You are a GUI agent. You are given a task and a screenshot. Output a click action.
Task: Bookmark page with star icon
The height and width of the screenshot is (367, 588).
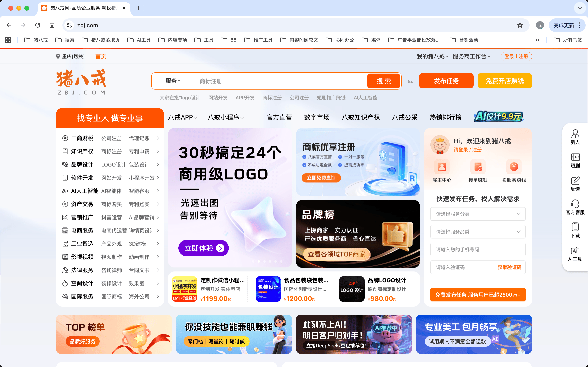tap(520, 25)
